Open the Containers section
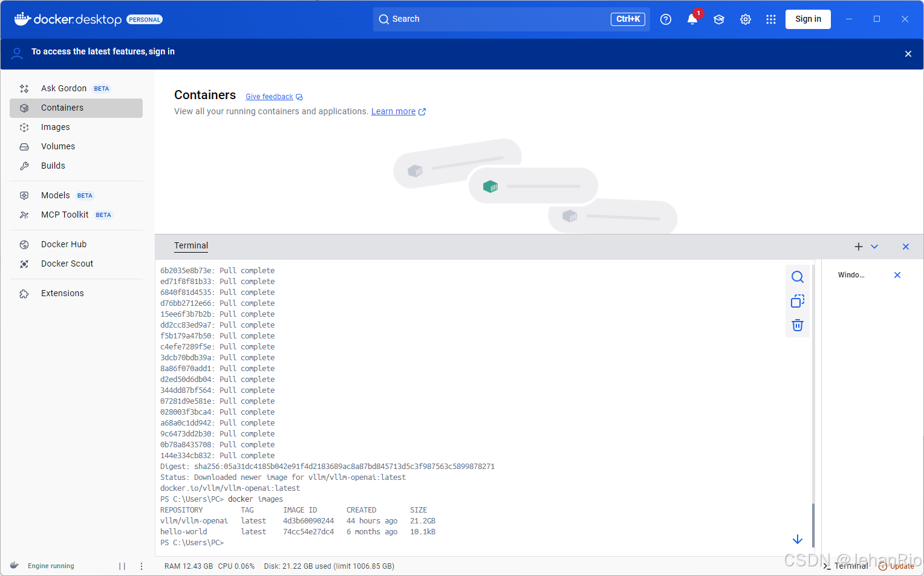924x576 pixels. [76, 108]
